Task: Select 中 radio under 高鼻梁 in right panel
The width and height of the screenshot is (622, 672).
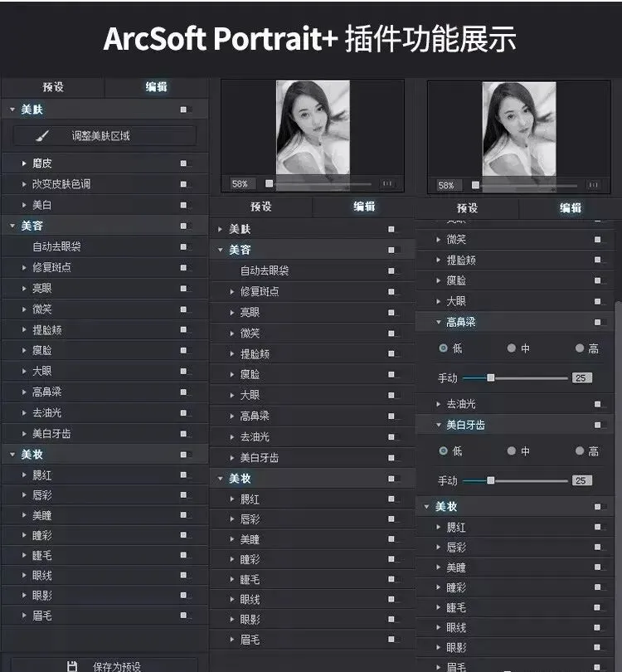Action: pyautogui.click(x=511, y=348)
